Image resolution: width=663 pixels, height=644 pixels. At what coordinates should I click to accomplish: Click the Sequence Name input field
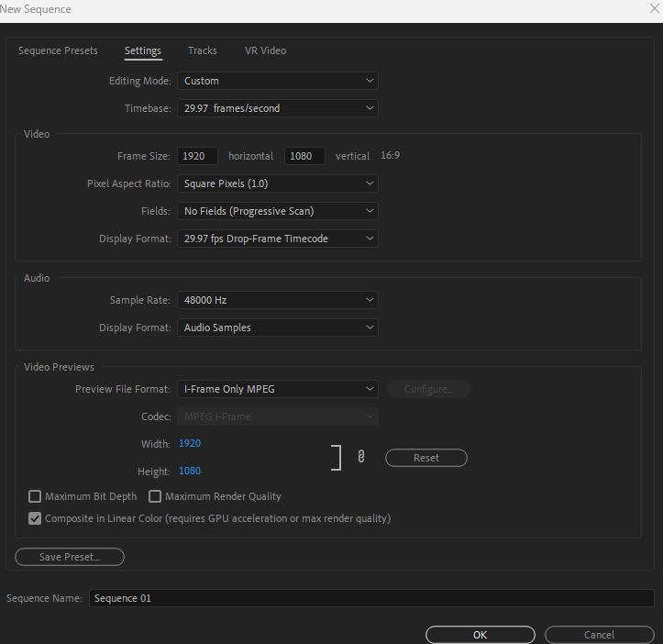pyautogui.click(x=371, y=598)
